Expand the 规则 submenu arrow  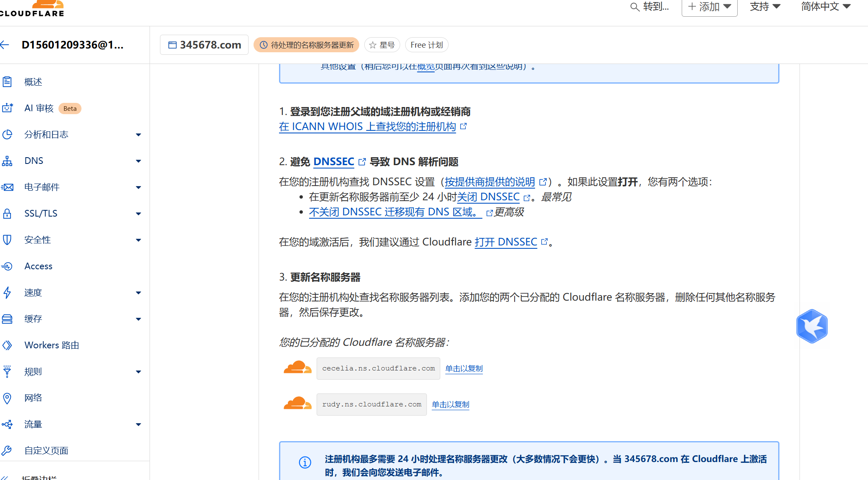click(x=138, y=372)
